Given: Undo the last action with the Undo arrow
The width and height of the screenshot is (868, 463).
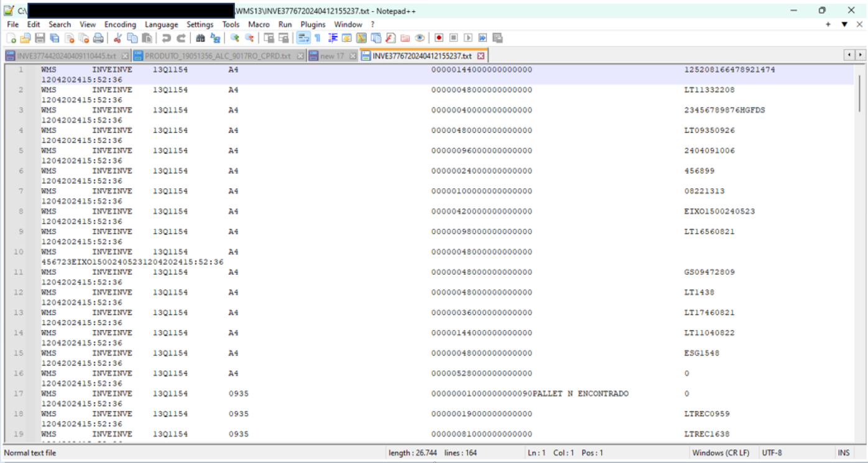Looking at the screenshot, I should [x=166, y=38].
